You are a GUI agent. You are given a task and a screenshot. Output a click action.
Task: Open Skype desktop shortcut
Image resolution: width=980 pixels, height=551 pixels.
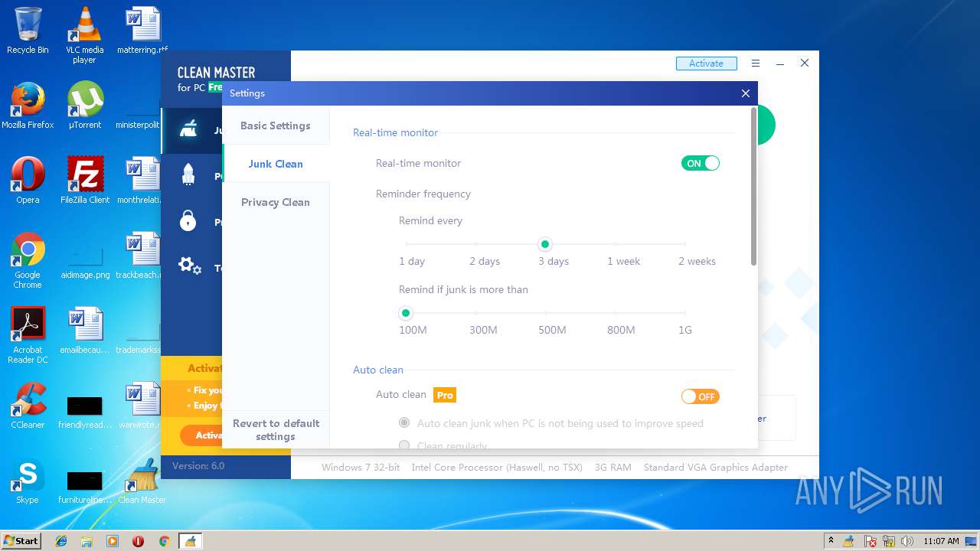pos(28,481)
